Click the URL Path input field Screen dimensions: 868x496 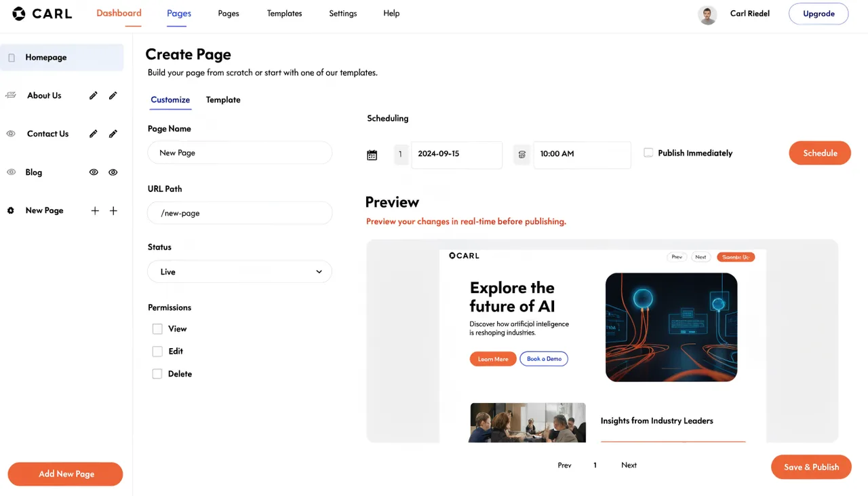tap(240, 213)
